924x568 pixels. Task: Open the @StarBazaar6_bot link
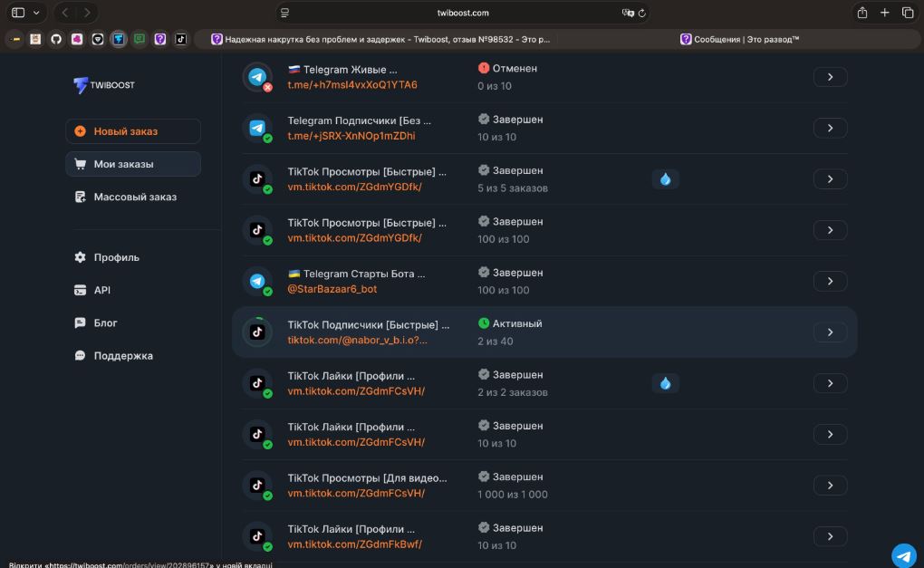(332, 289)
